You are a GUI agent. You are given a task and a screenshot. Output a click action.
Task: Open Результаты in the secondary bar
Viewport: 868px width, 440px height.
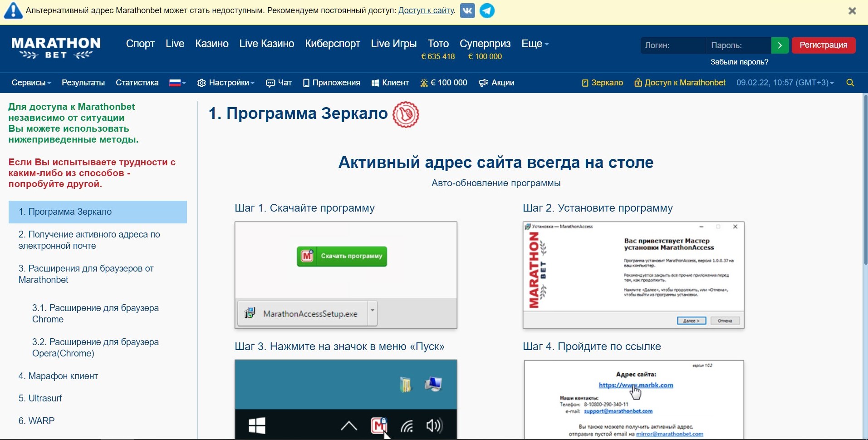click(x=83, y=83)
